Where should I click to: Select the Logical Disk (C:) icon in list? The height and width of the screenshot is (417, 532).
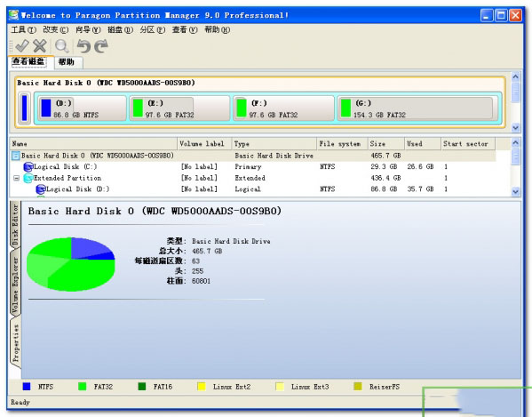pyautogui.click(x=28, y=167)
